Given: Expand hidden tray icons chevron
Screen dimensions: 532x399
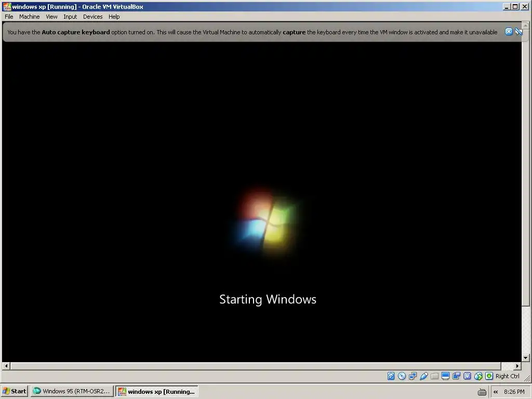Looking at the screenshot, I should (496, 392).
